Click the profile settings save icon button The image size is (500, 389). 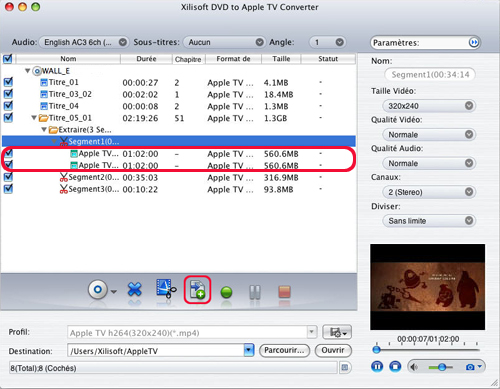coord(337,332)
